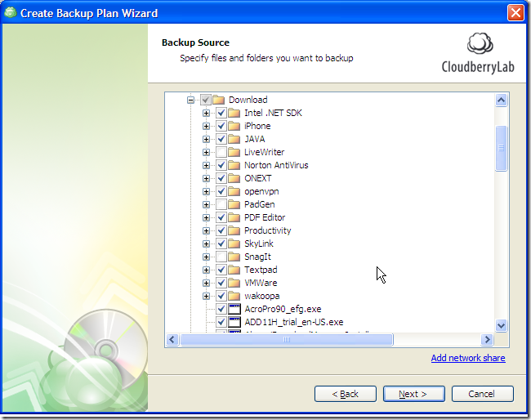Check the SnagIt folder checkbox
The width and height of the screenshot is (531, 420).
point(221,257)
